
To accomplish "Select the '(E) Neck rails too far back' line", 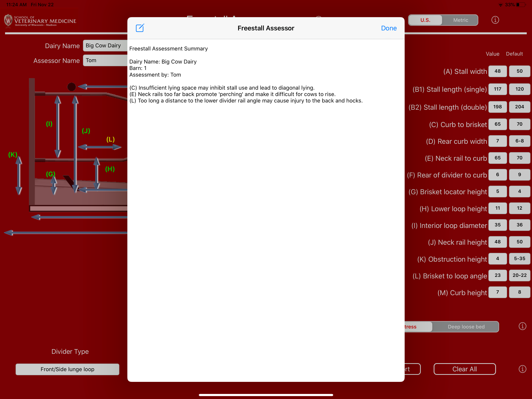I will [x=232, y=94].
